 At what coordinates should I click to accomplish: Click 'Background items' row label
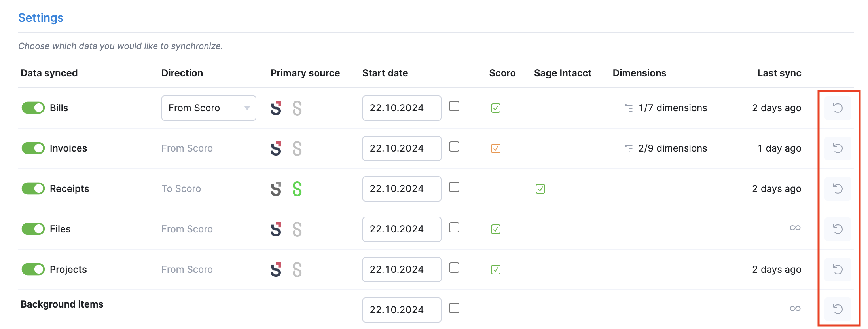(62, 304)
